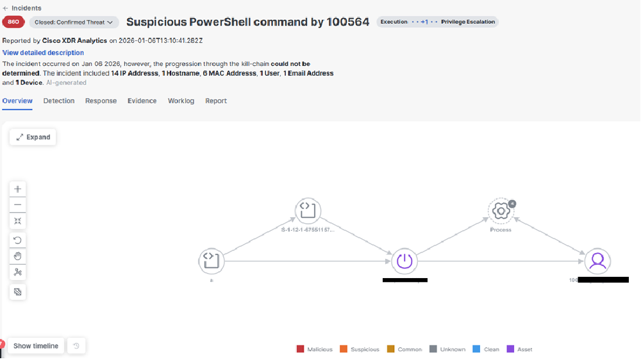Select the purple power device node
Screen dimensions: 641x364
point(404,261)
